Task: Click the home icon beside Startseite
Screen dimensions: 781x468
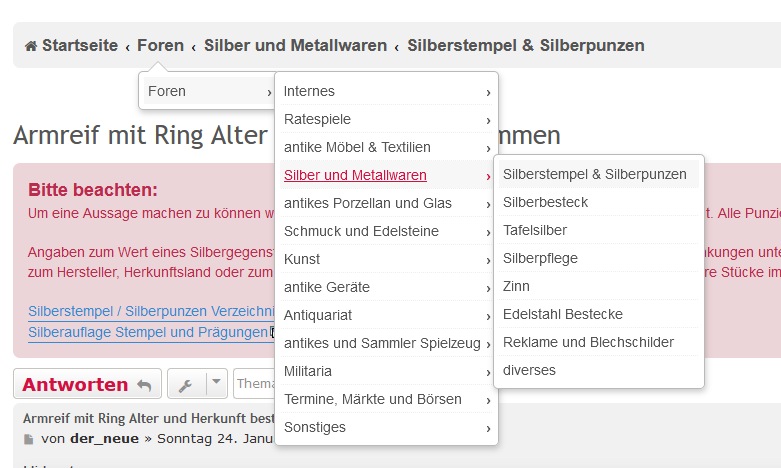Action: (31, 46)
